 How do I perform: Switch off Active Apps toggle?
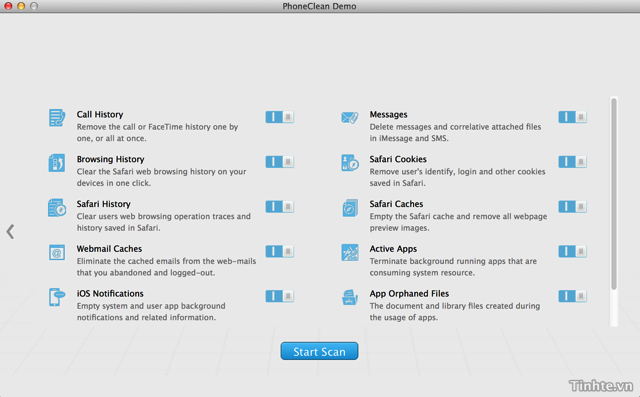pyautogui.click(x=573, y=251)
